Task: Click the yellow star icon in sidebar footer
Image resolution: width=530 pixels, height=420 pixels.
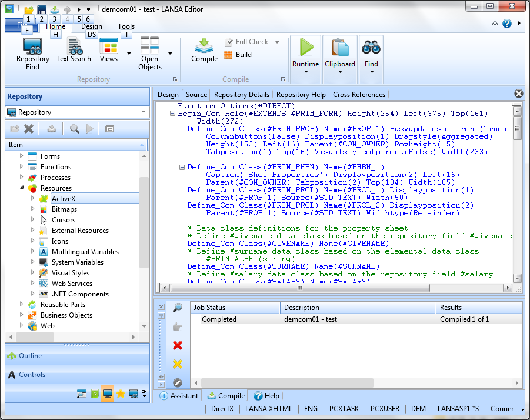Action: coord(120,394)
